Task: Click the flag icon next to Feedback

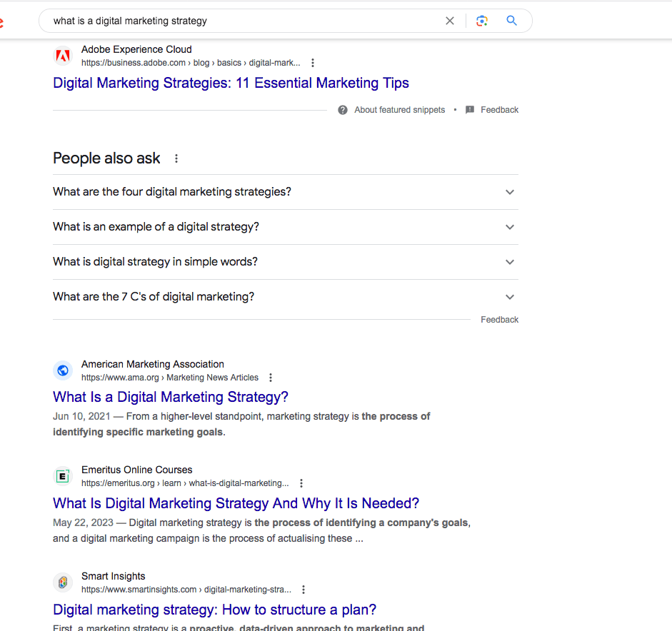Action: [x=469, y=109]
